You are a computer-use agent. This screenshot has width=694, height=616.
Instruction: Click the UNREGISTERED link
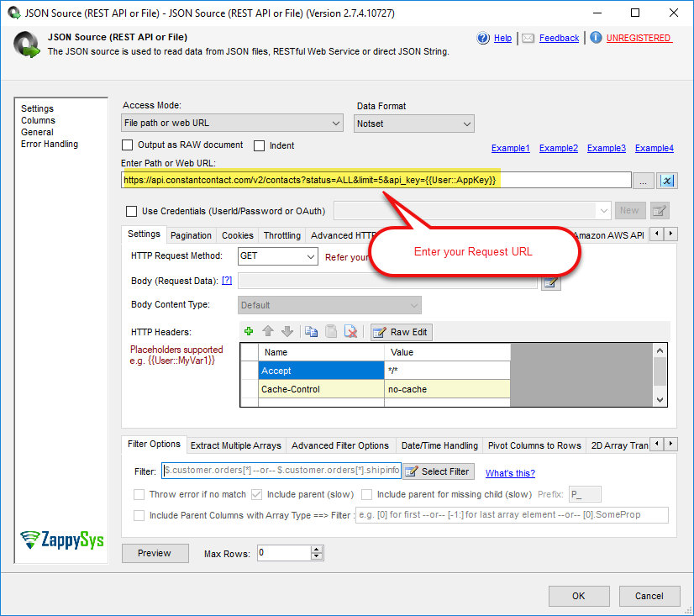(639, 38)
